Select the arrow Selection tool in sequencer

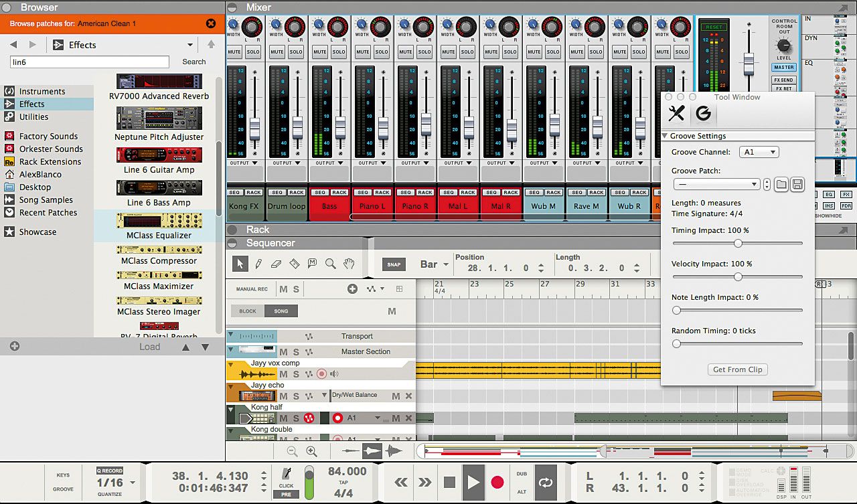click(x=240, y=264)
